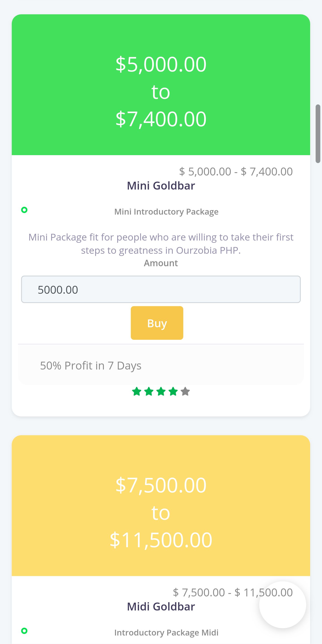Click the gray $ 5,000.00 - $ 7,400.00 range text

pos(236,172)
